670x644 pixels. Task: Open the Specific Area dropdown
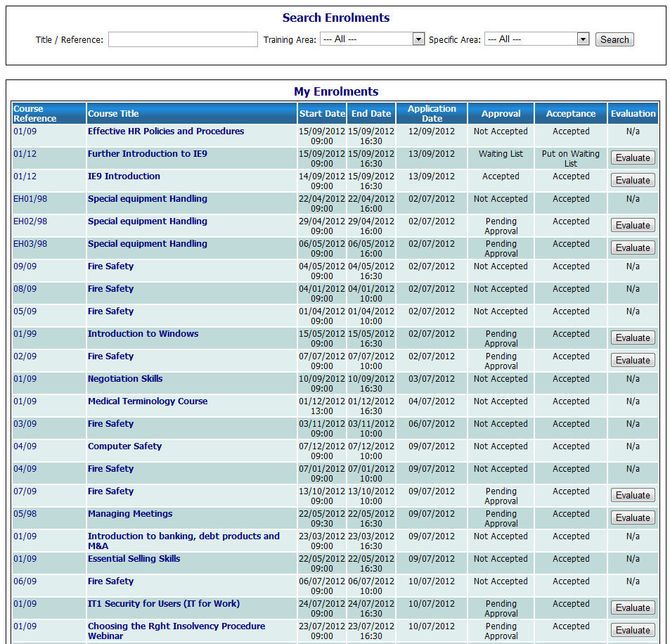[x=536, y=39]
